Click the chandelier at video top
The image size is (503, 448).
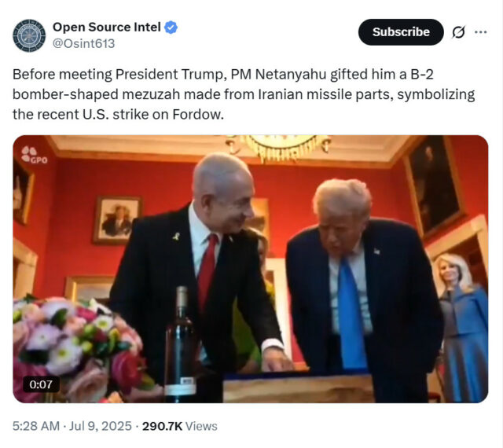277,146
